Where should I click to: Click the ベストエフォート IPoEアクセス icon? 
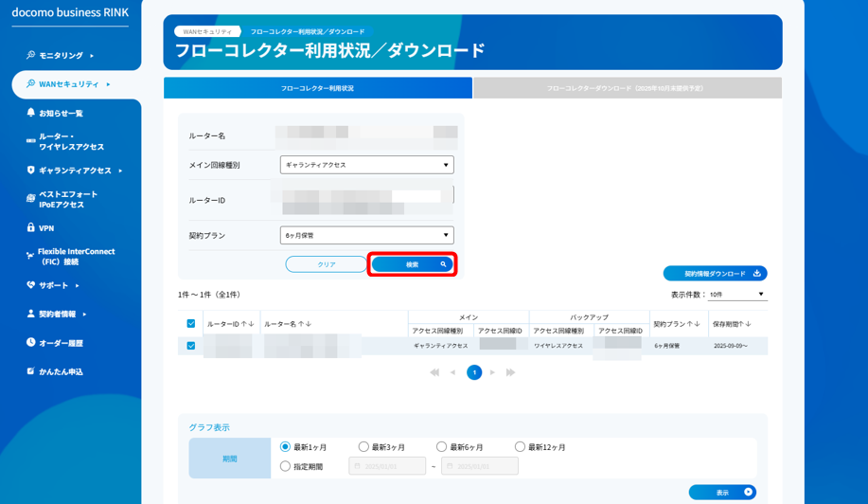(30, 199)
